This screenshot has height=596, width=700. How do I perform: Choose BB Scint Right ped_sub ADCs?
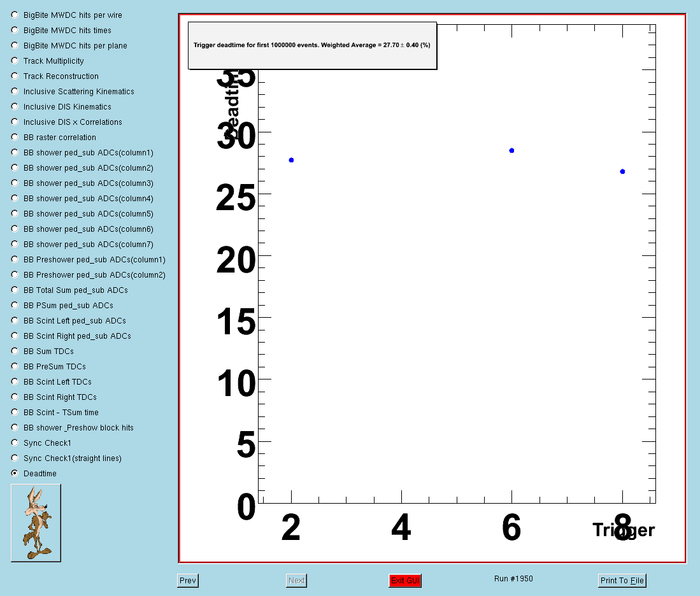(15, 336)
